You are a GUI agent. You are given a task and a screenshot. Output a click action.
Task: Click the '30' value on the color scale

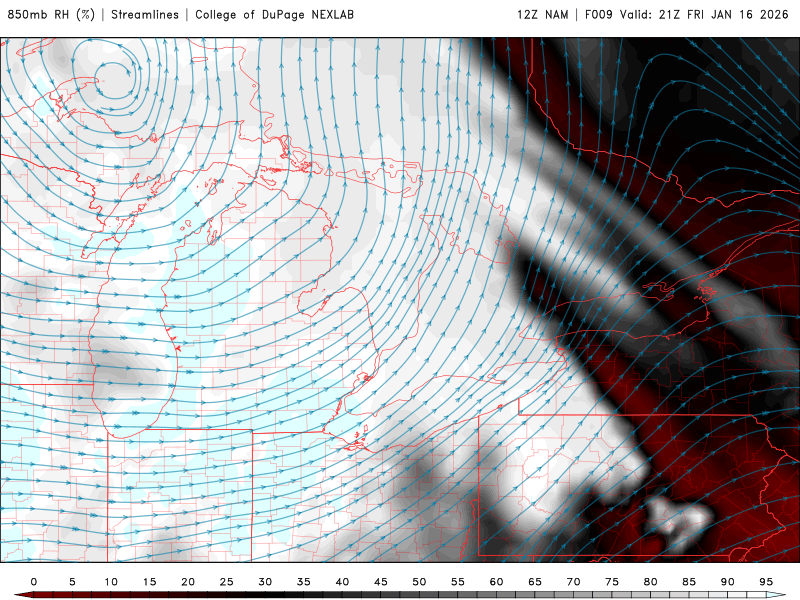point(265,582)
